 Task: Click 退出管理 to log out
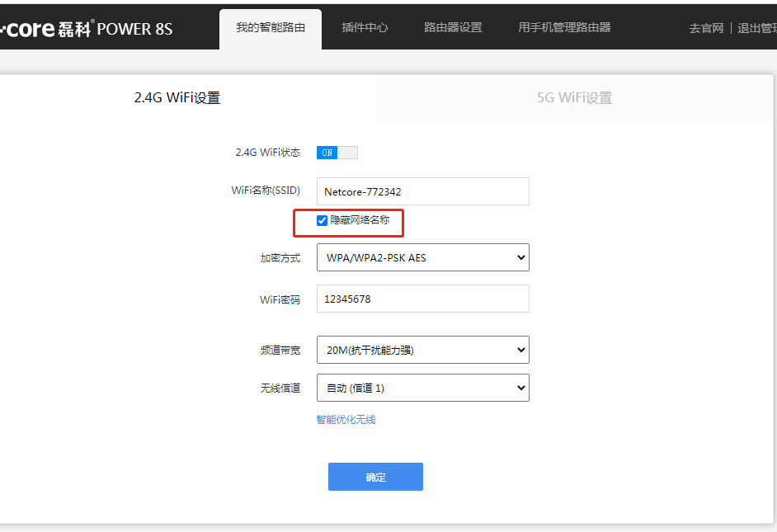[x=757, y=27]
